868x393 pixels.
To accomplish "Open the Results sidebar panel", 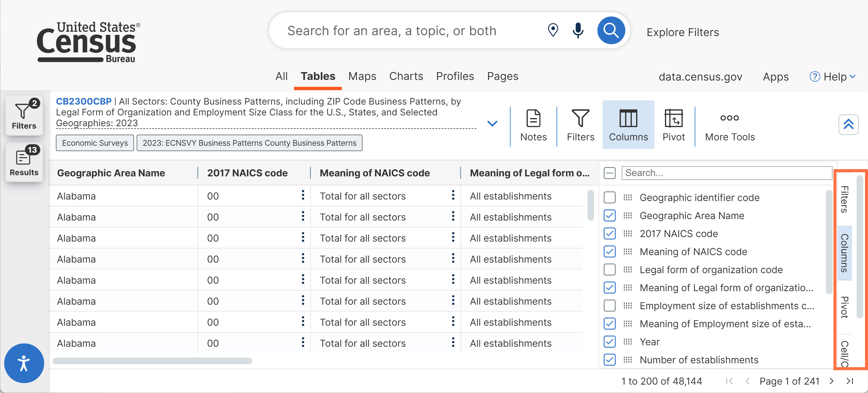I will [x=24, y=162].
